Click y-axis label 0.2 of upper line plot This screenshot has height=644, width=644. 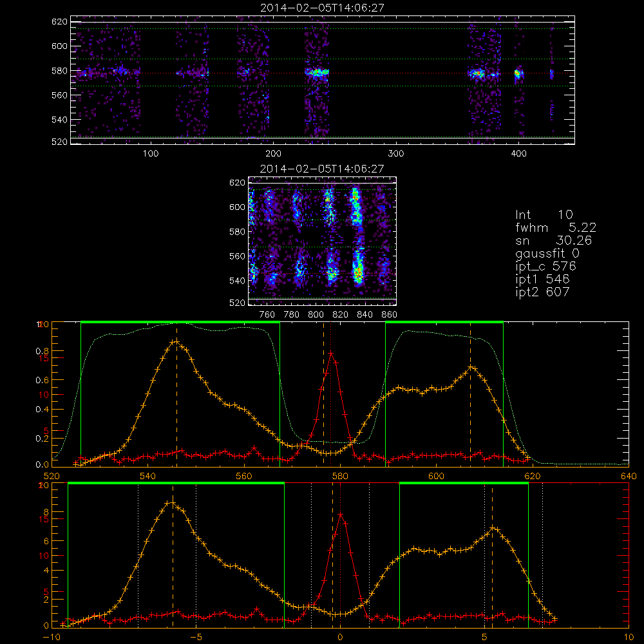pos(43,439)
